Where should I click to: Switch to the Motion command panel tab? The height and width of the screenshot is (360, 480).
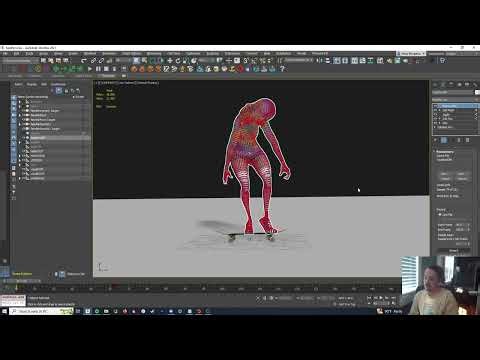[x=460, y=84]
